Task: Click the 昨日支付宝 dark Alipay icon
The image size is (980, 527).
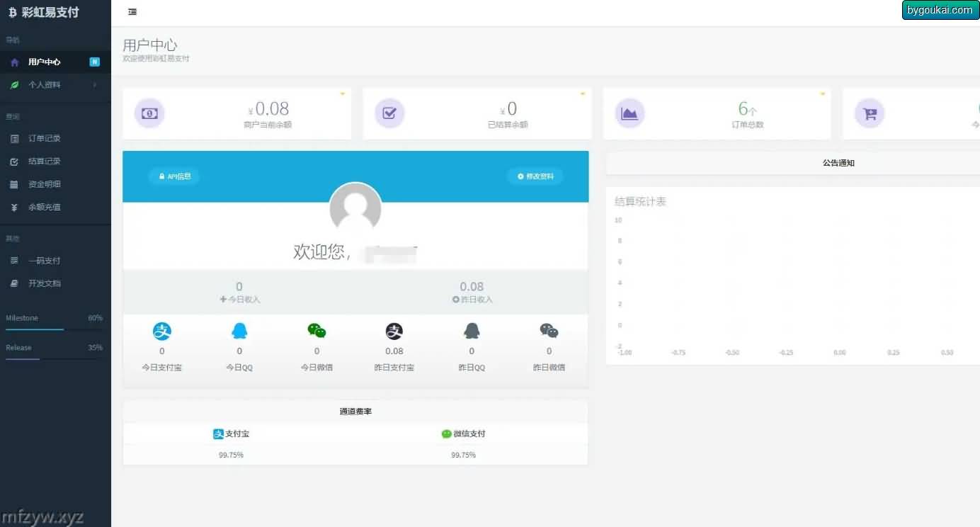Action: click(x=394, y=331)
